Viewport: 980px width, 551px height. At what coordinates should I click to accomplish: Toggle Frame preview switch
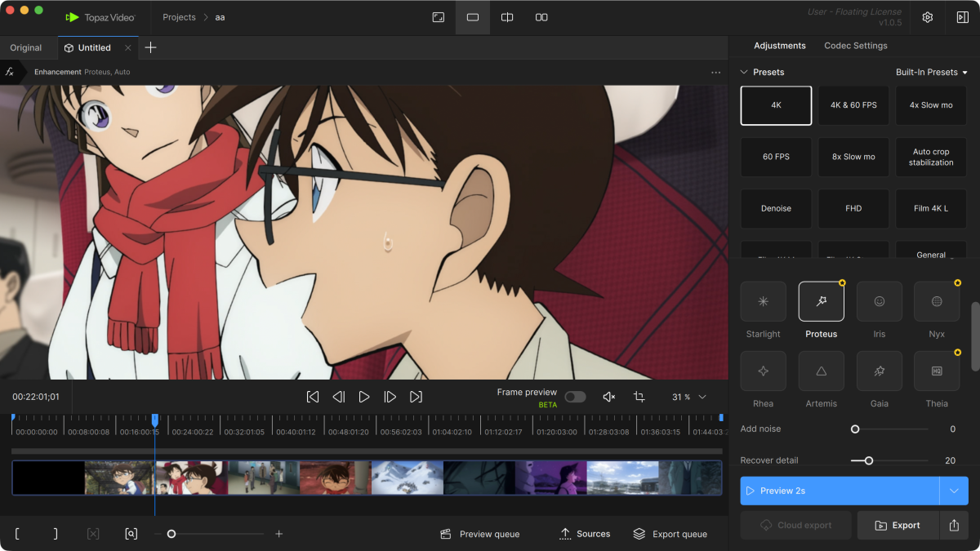click(575, 397)
